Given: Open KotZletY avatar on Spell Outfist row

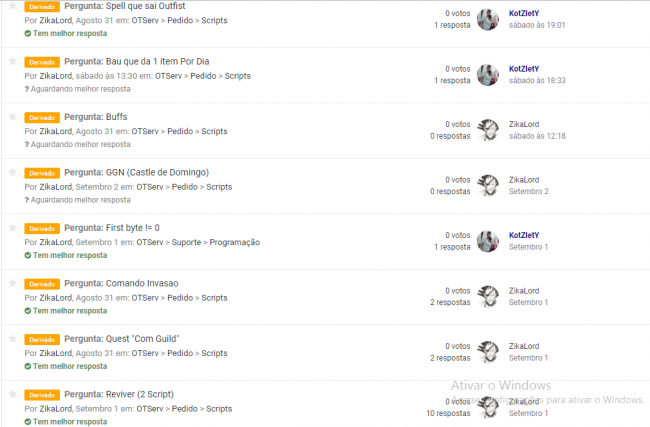Looking at the screenshot, I should 488,19.
